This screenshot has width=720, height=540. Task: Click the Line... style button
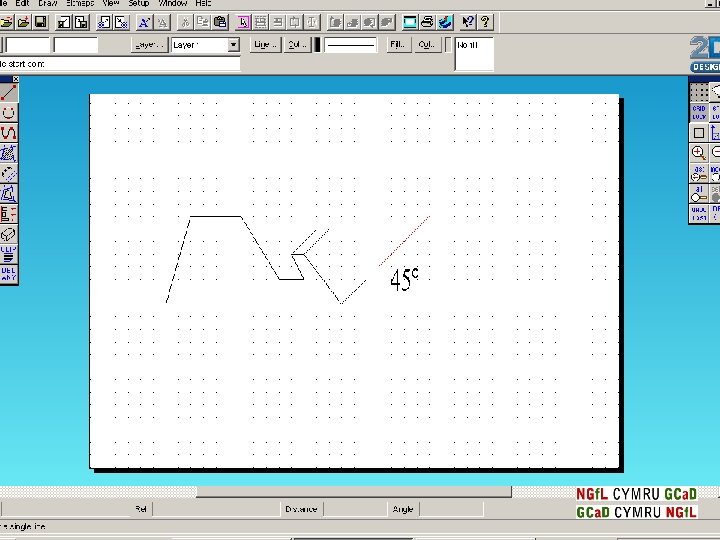[265, 45]
